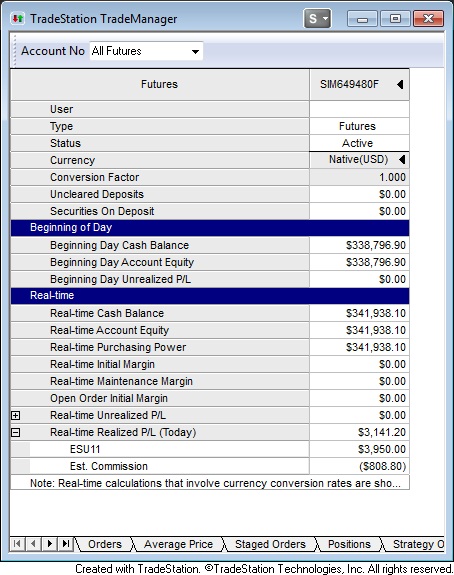Click the Futures column header
The image size is (454, 575).
pyautogui.click(x=160, y=84)
